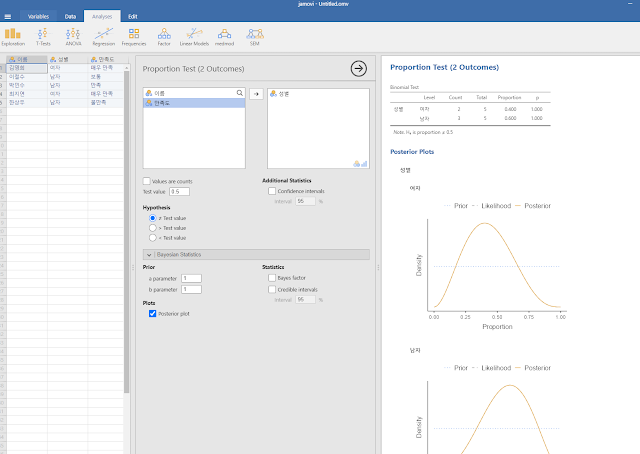Uncheck the Posterior plot checkbox
The width and height of the screenshot is (640, 454).
152,314
